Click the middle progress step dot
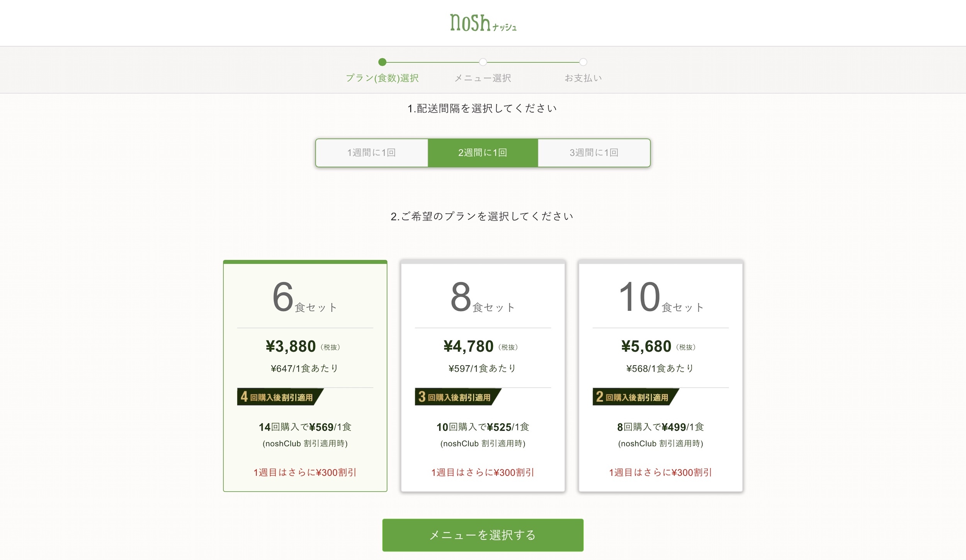Viewport: 966px width, 560px height. click(x=483, y=62)
